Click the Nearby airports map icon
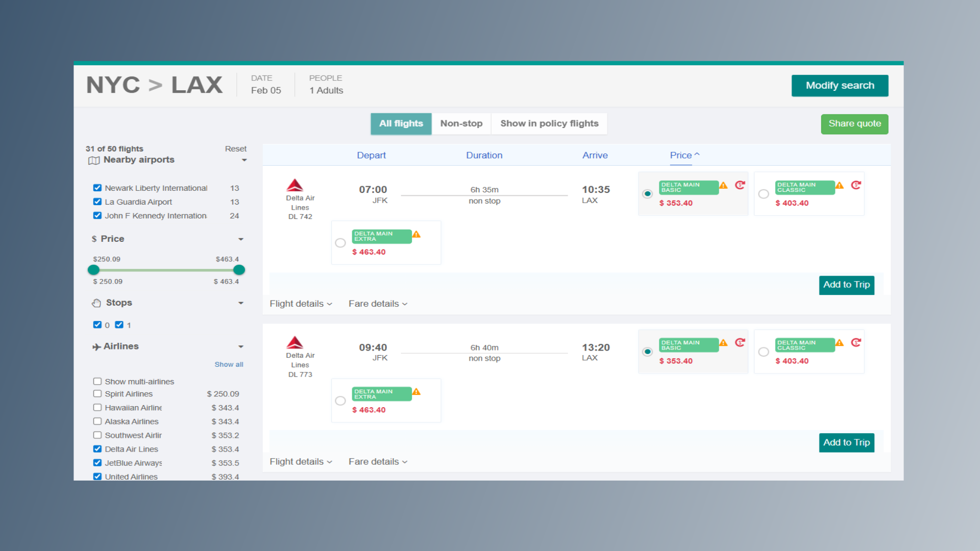980x551 pixels. pyautogui.click(x=94, y=160)
